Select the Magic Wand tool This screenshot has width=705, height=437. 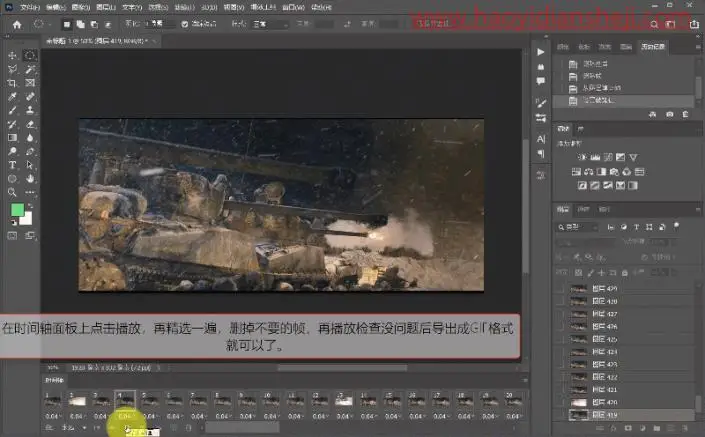[x=30, y=69]
